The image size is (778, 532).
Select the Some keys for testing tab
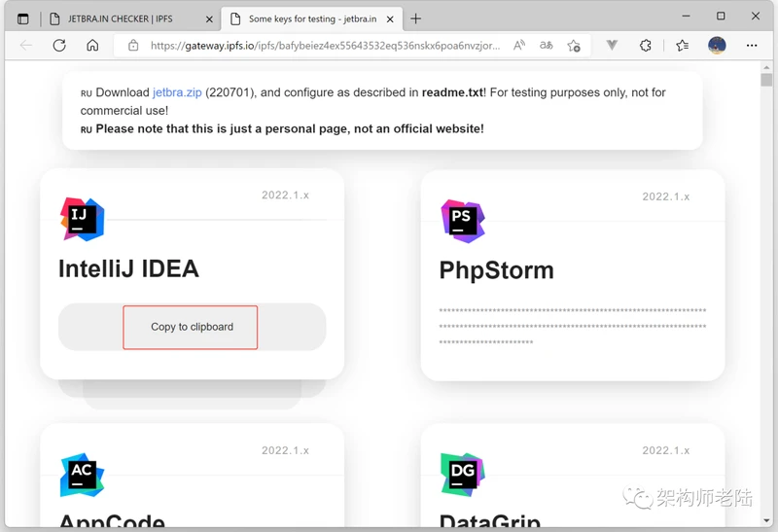tap(311, 18)
